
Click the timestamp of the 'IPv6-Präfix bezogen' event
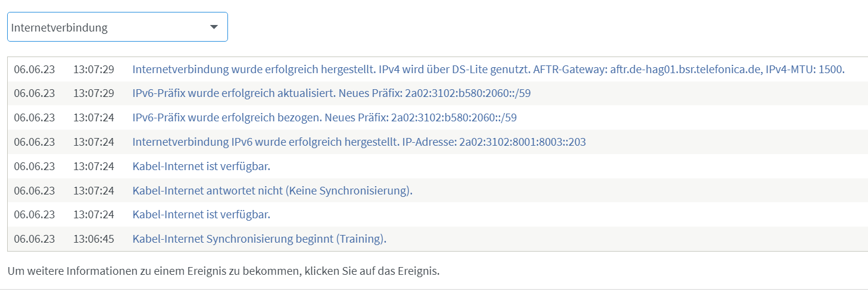(93, 118)
